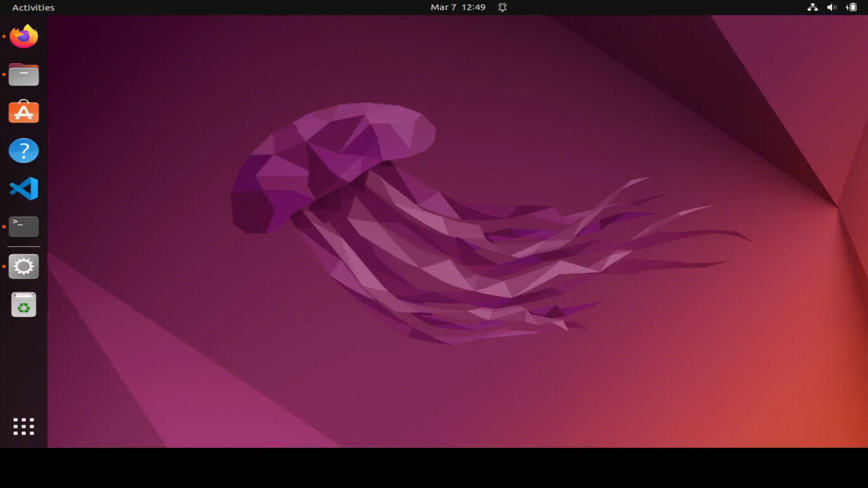Click the Activities button

coord(33,8)
